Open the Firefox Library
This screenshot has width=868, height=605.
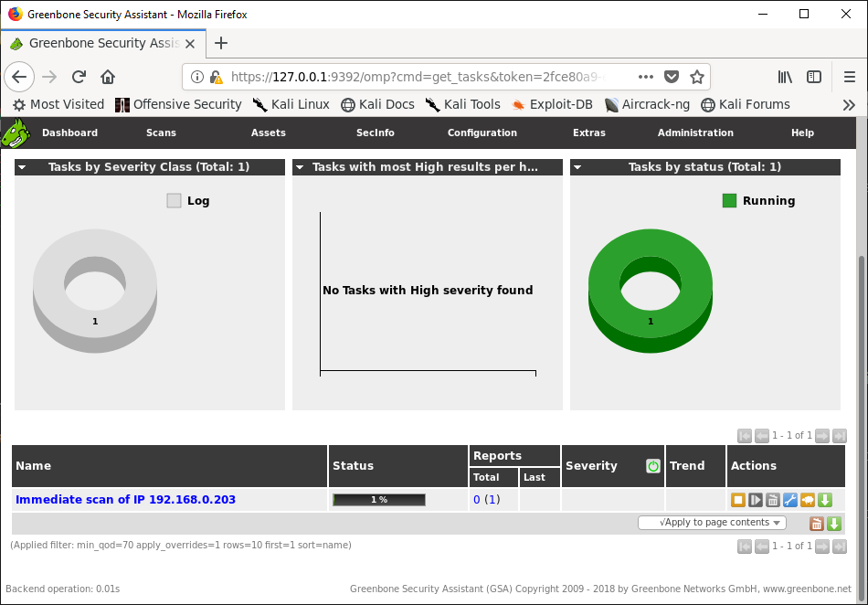pos(785,77)
